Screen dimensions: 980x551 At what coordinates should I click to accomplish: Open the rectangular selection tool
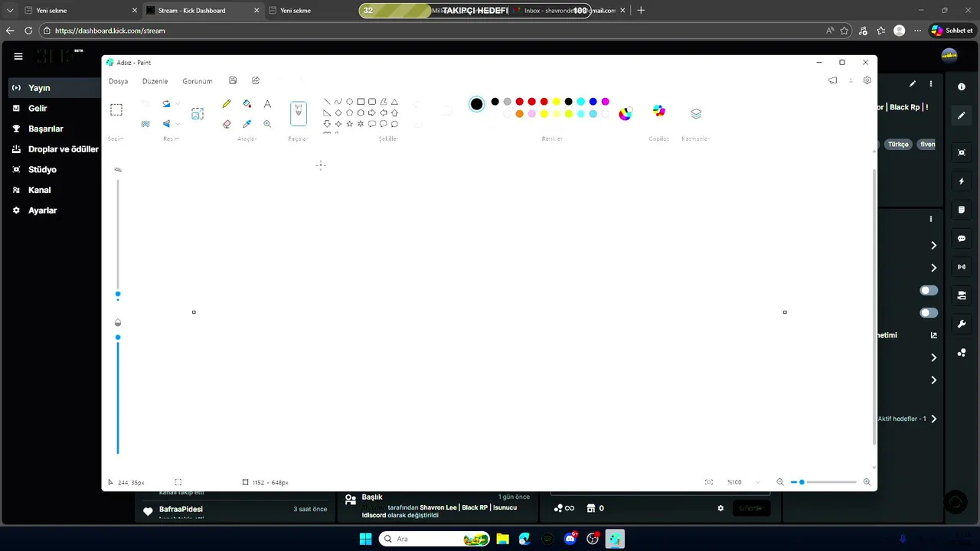(x=116, y=109)
